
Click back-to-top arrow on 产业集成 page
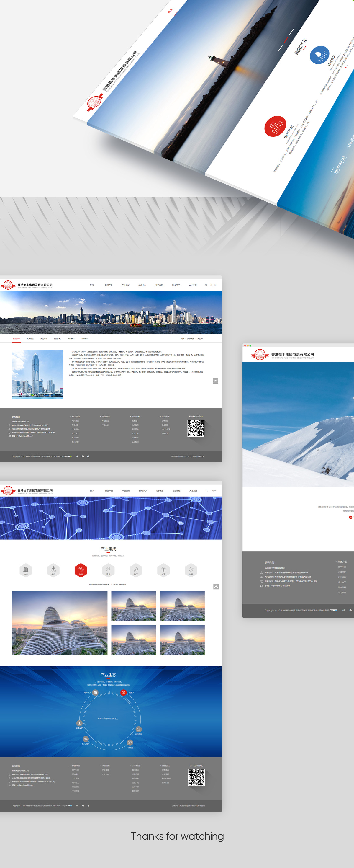click(x=216, y=587)
